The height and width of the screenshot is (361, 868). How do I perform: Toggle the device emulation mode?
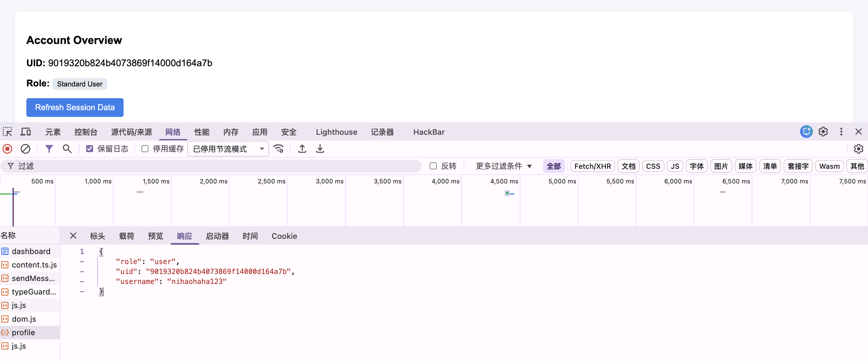[x=25, y=132]
